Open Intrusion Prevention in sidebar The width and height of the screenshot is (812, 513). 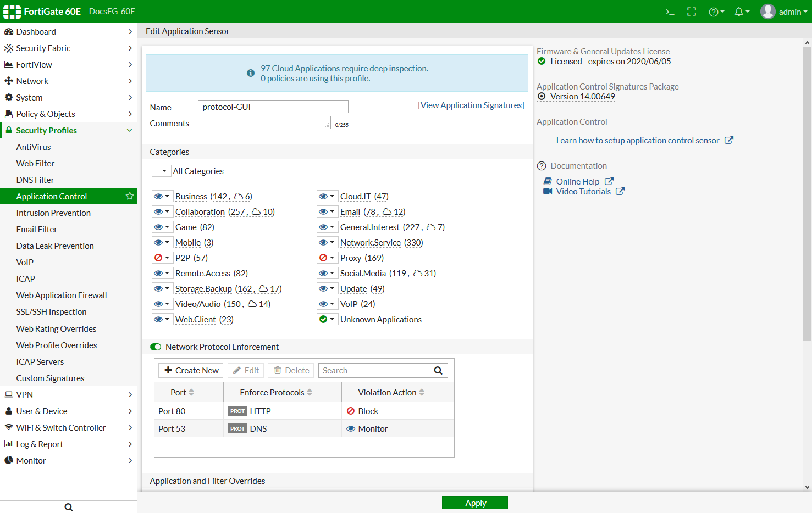(53, 213)
